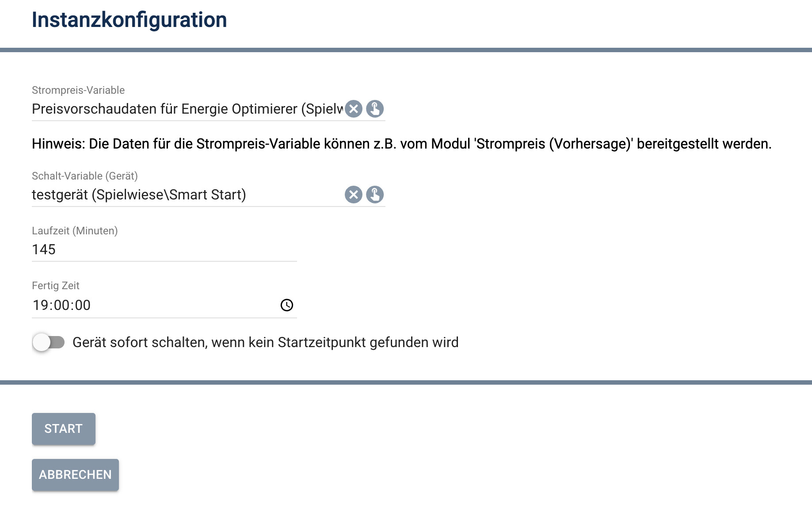Click the Instanzkonfiguration heading
812x512 pixels.
pos(130,20)
